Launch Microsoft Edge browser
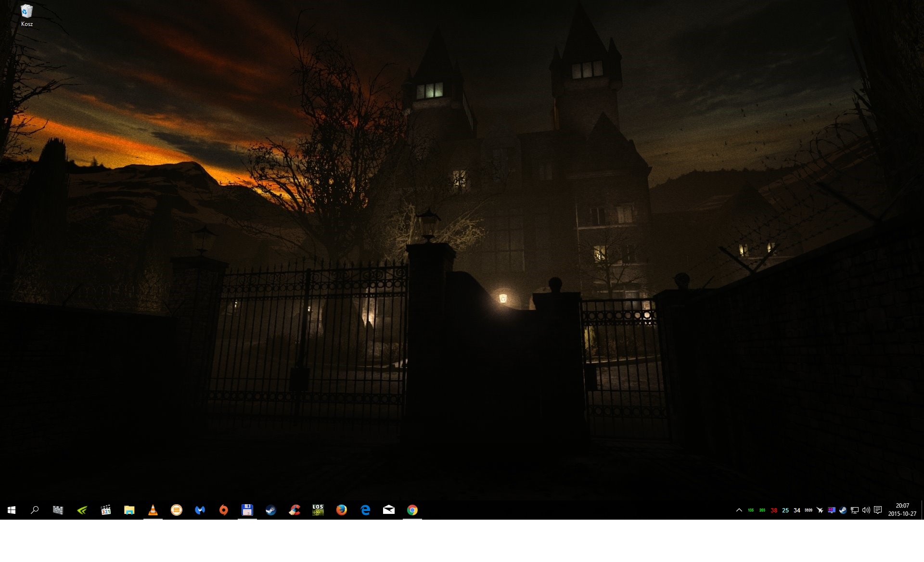The height and width of the screenshot is (562, 924). pos(365,510)
